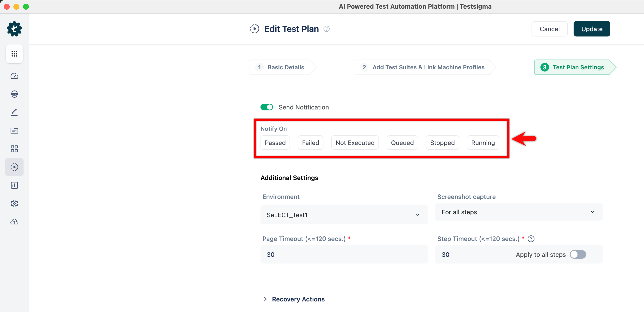644x312 pixels.
Task: Click the Page Timeout input field
Action: [x=344, y=254]
